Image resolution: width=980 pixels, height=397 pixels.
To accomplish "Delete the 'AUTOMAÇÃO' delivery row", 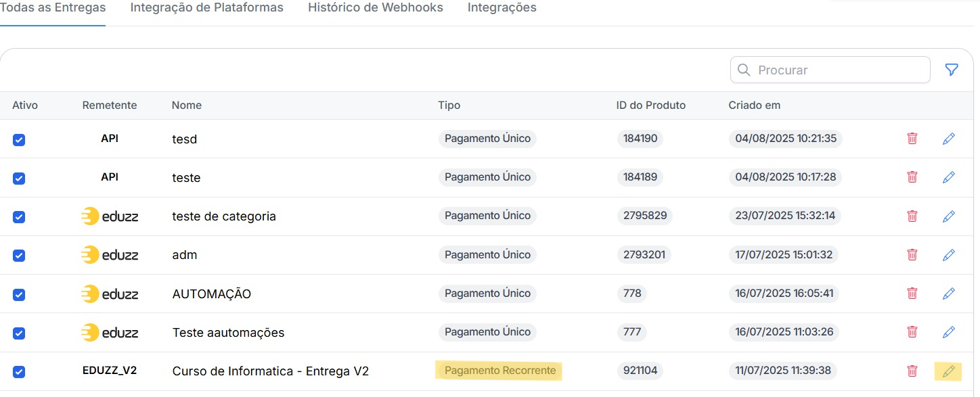I will [912, 294].
